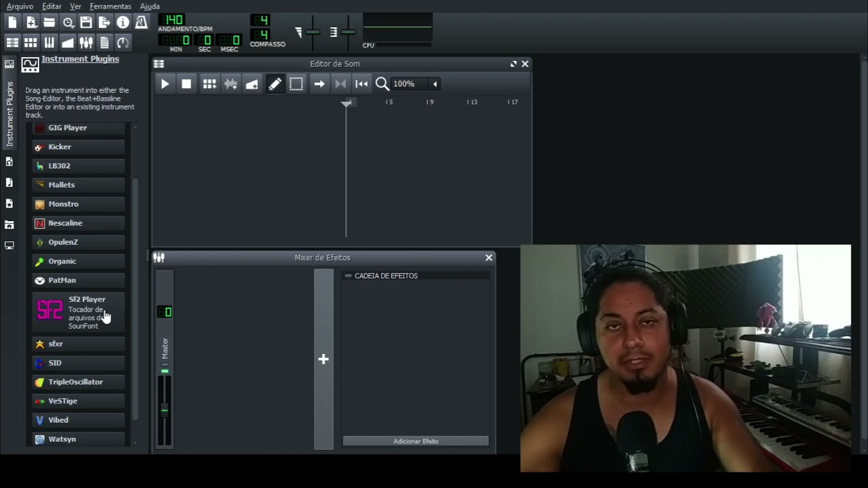This screenshot has height=488, width=868.
Task: Select the Kicker instrument plugin
Action: [79, 146]
